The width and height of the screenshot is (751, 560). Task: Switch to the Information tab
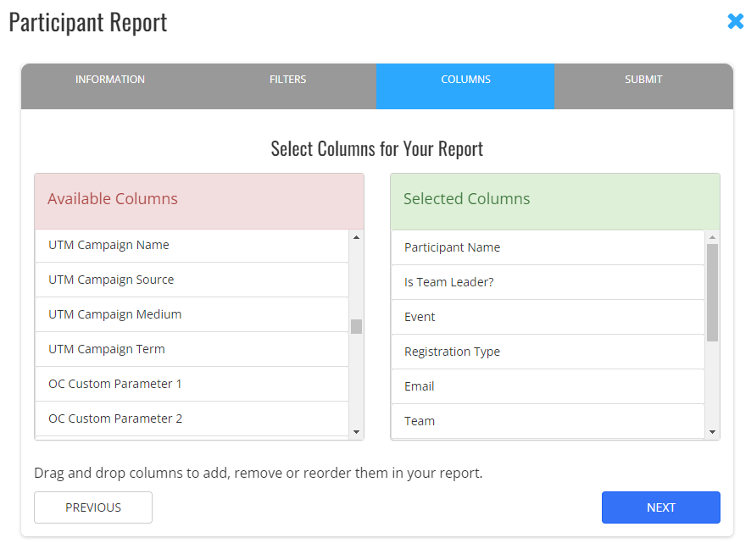[x=110, y=80]
